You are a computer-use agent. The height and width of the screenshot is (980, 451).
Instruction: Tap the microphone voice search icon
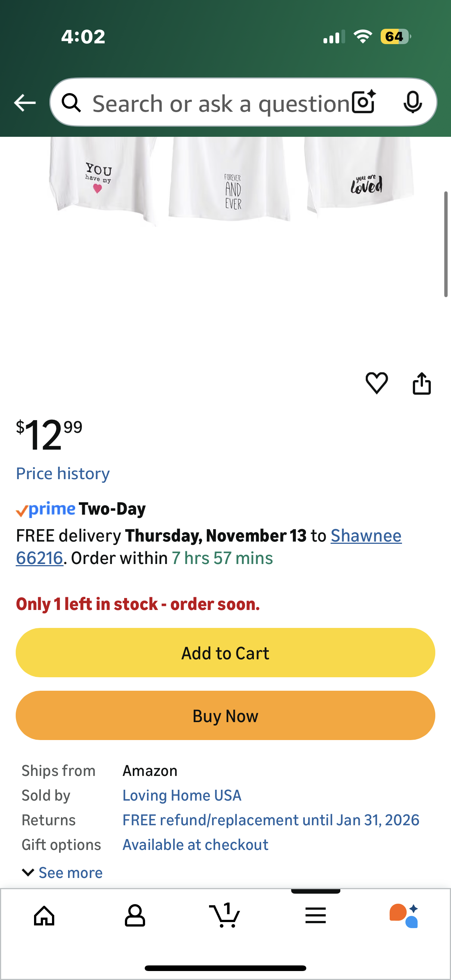click(x=412, y=102)
